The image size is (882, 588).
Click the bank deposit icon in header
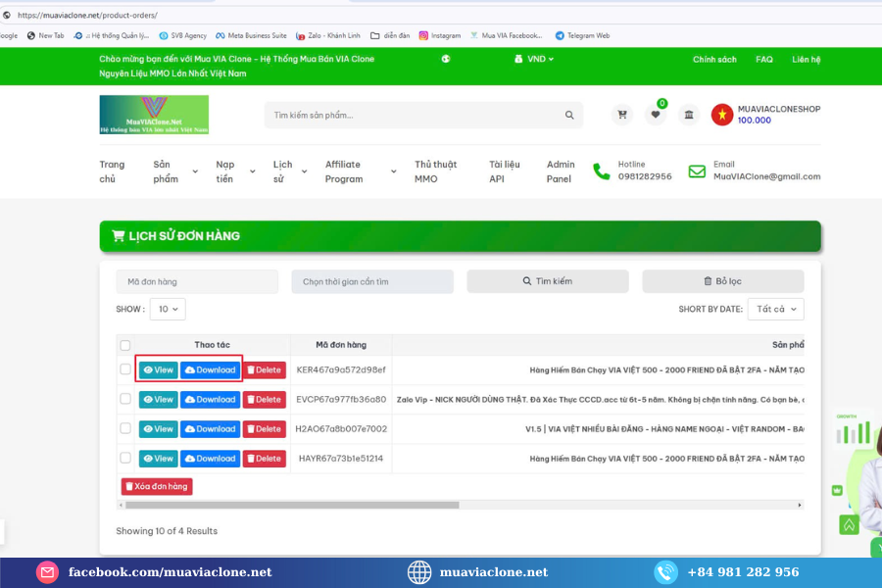tap(689, 115)
